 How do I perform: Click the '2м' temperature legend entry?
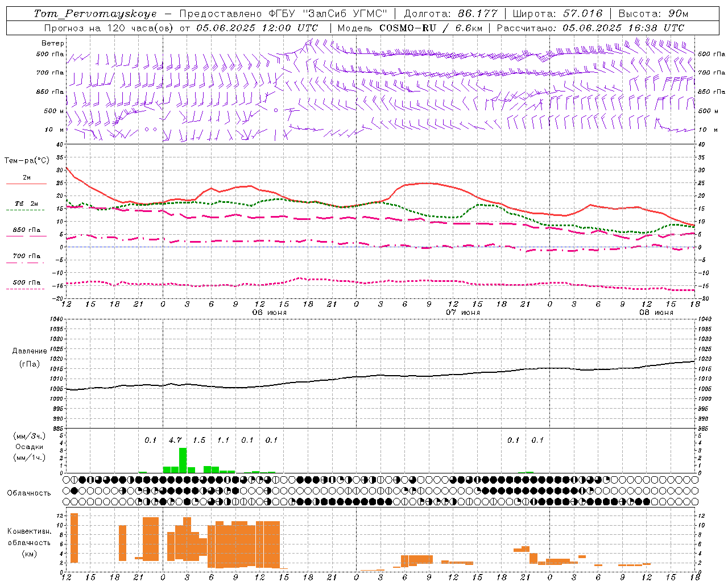tap(27, 177)
